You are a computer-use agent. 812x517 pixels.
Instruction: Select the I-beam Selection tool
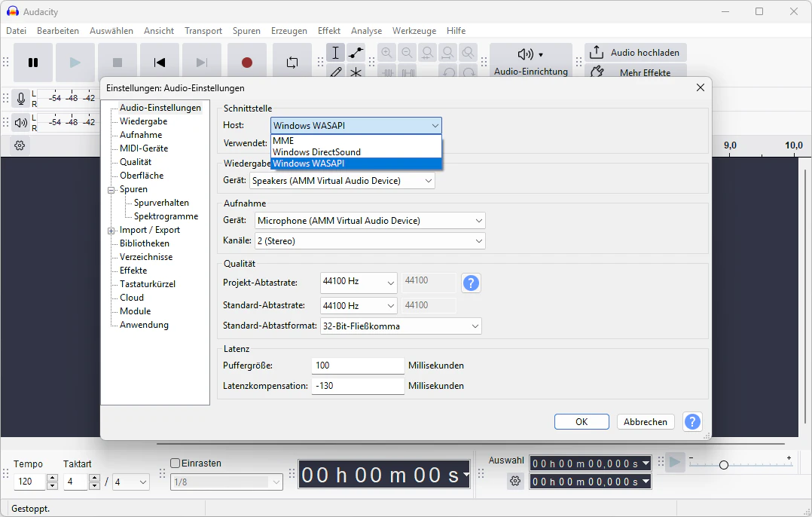coord(336,53)
